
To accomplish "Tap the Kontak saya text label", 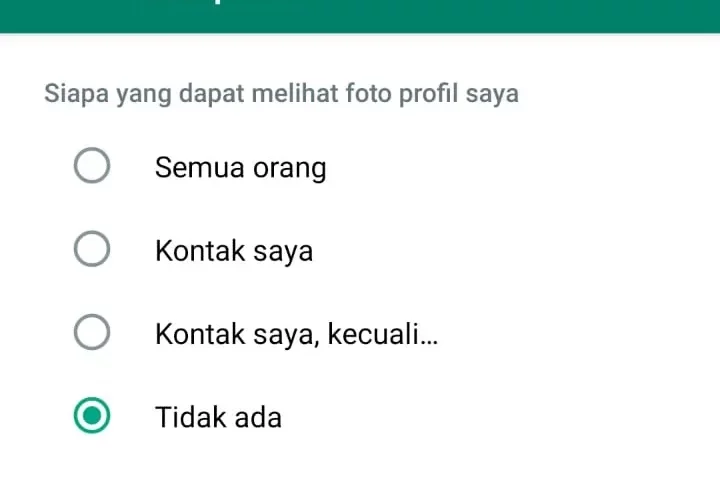I will (x=234, y=251).
